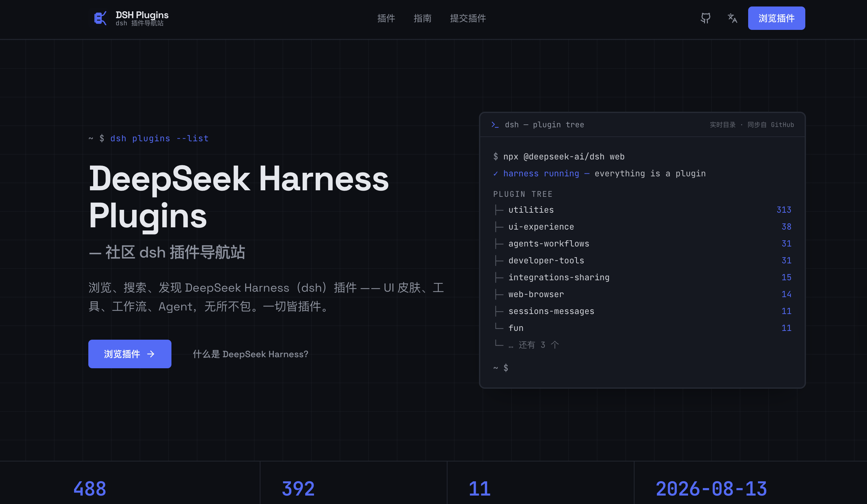Click the PLUGIN TREE heading

pos(522,194)
